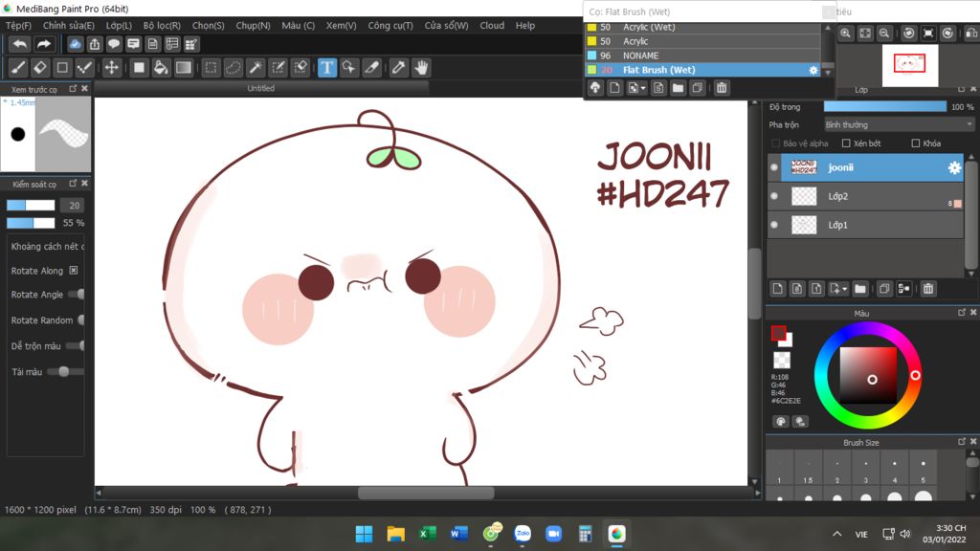Screen dimensions: 980x551
Task: Delete brush with trash icon in brush panel
Action: point(722,88)
